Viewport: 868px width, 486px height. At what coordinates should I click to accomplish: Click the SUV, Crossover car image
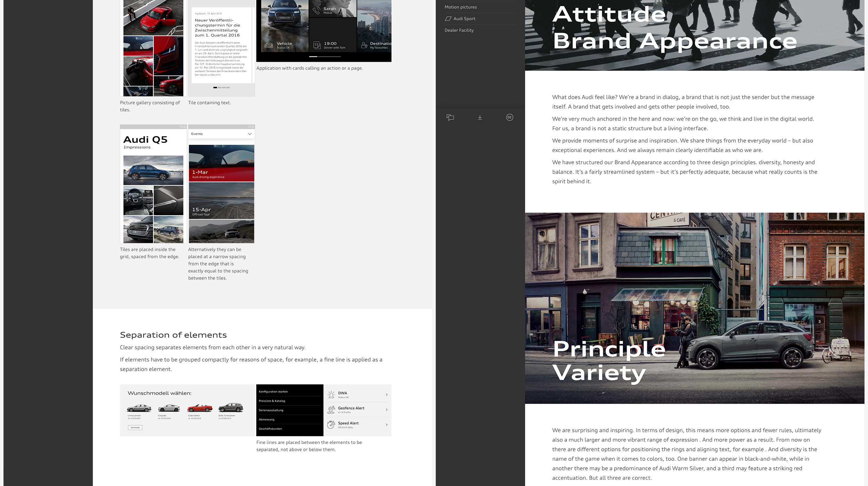click(231, 407)
